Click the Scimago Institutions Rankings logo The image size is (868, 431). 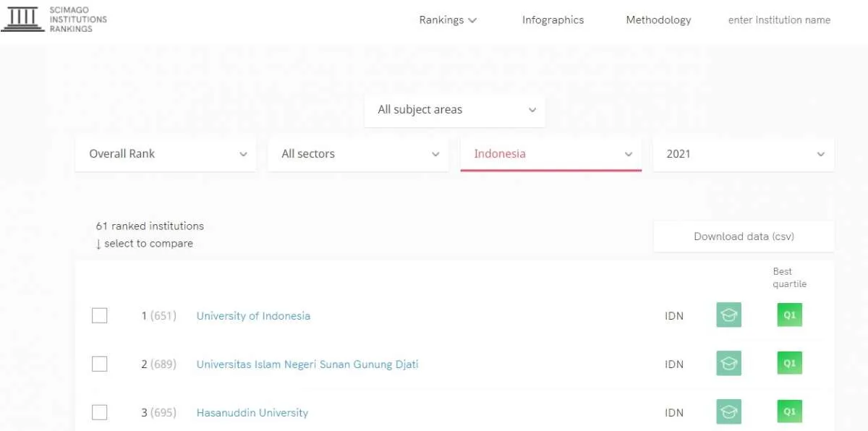[54, 20]
